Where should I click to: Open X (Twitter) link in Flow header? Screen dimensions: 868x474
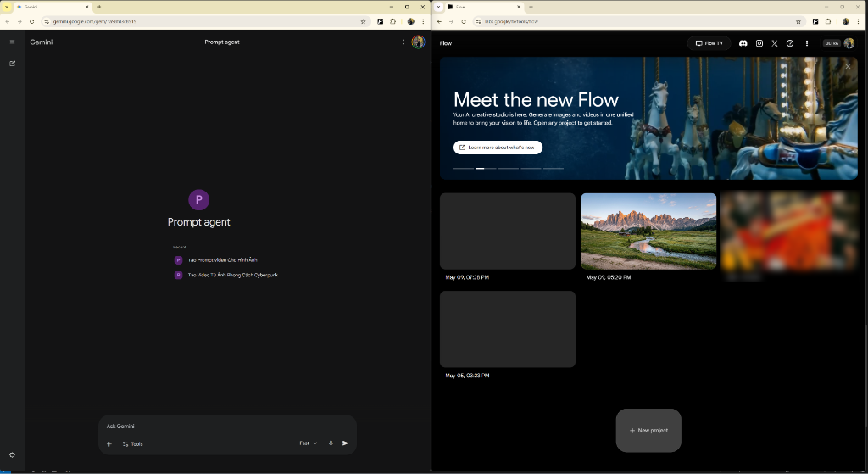click(775, 43)
